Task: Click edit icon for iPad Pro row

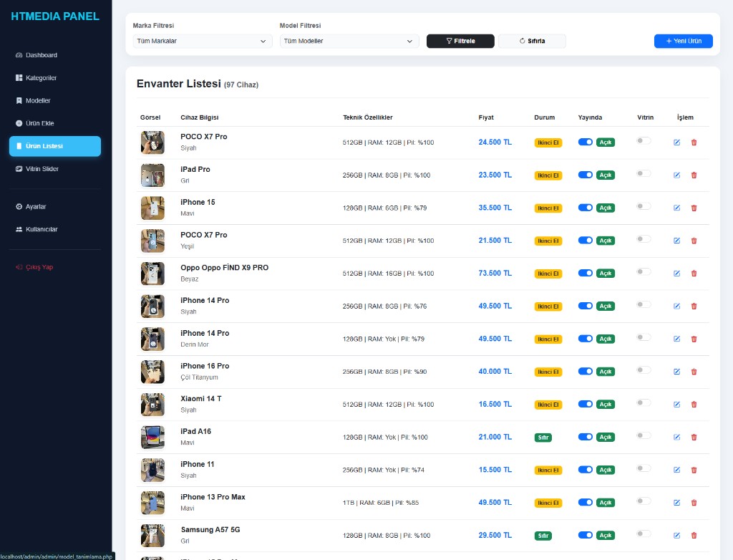Action: (x=676, y=175)
